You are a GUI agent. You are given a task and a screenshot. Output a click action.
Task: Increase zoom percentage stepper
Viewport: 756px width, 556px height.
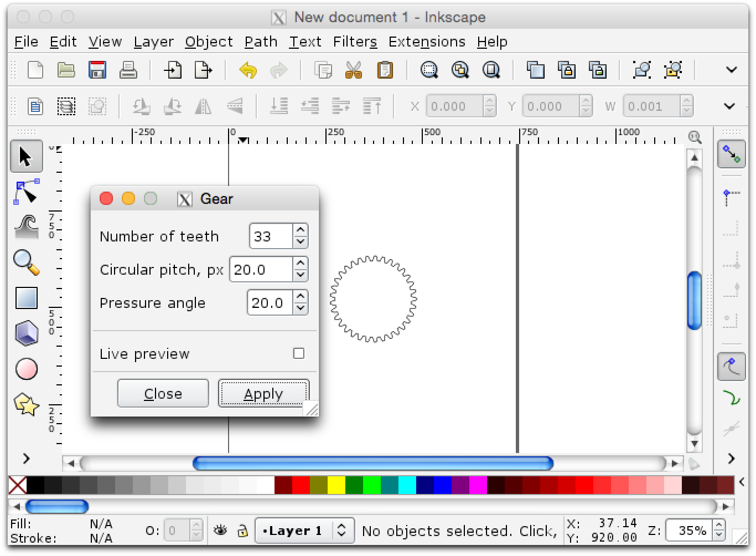coord(718,525)
